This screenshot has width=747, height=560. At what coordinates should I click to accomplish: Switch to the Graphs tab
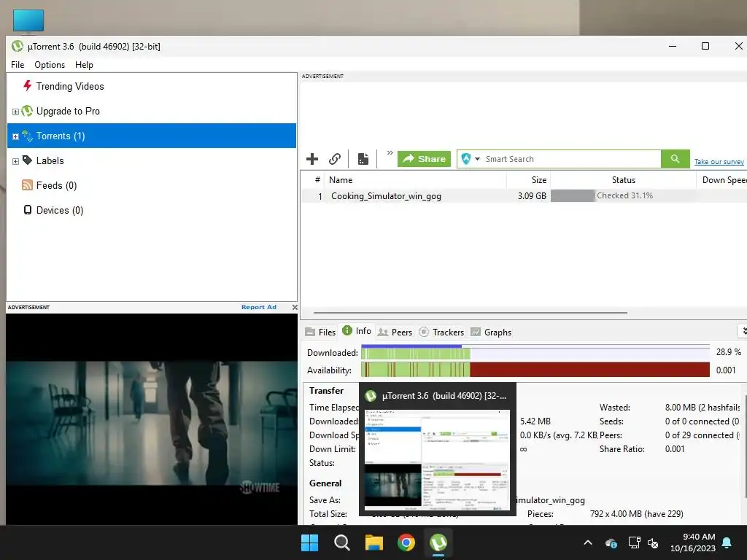coord(491,332)
